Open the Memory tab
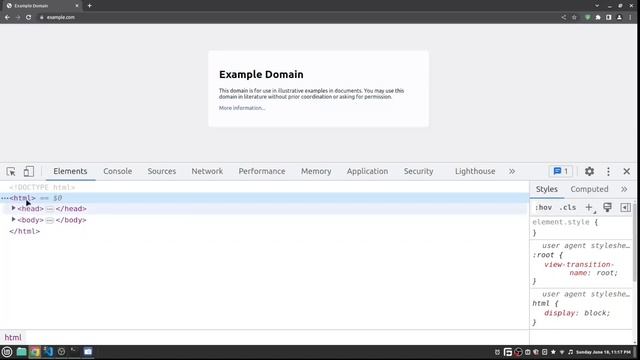The width and height of the screenshot is (640, 360). click(316, 171)
